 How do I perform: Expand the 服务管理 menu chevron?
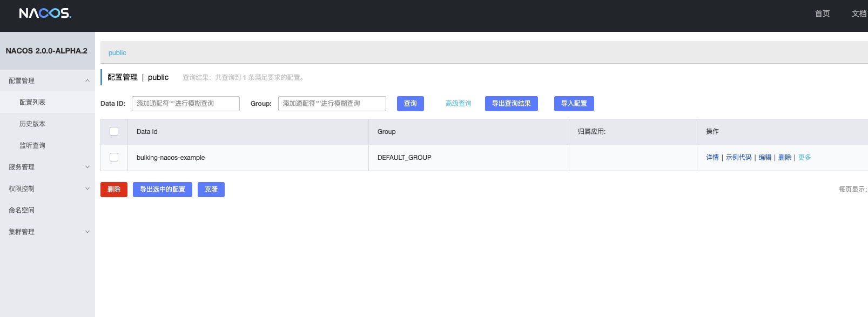(88, 167)
